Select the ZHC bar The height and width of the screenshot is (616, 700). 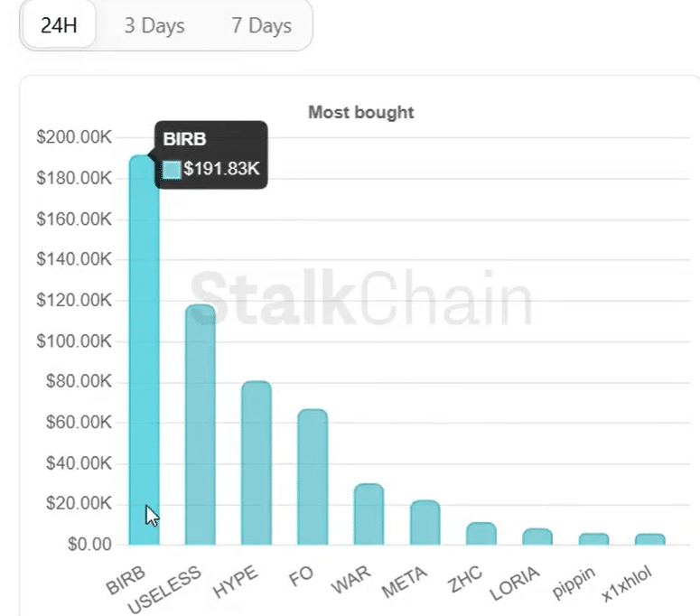481,534
